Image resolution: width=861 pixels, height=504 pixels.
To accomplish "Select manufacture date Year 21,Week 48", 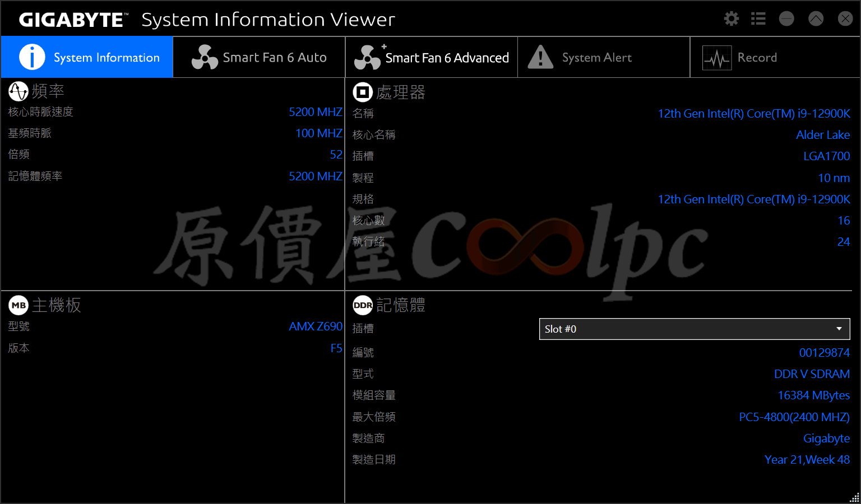I will (807, 460).
